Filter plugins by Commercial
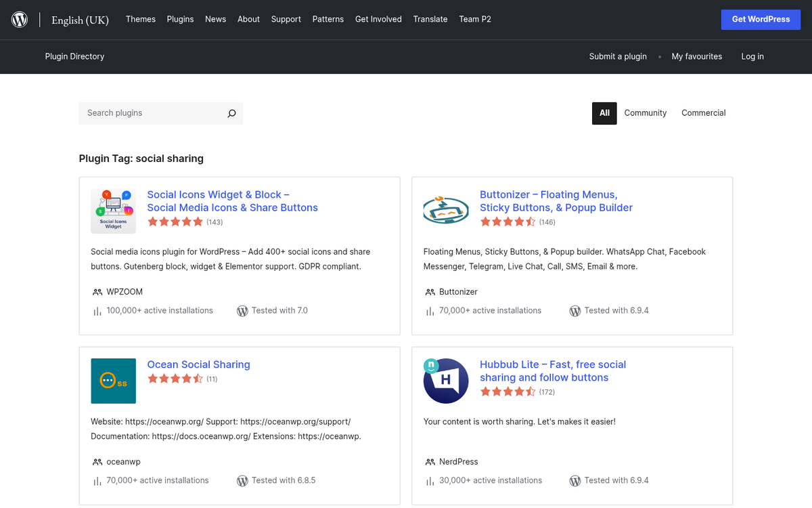Image resolution: width=812 pixels, height=508 pixels. coord(703,113)
